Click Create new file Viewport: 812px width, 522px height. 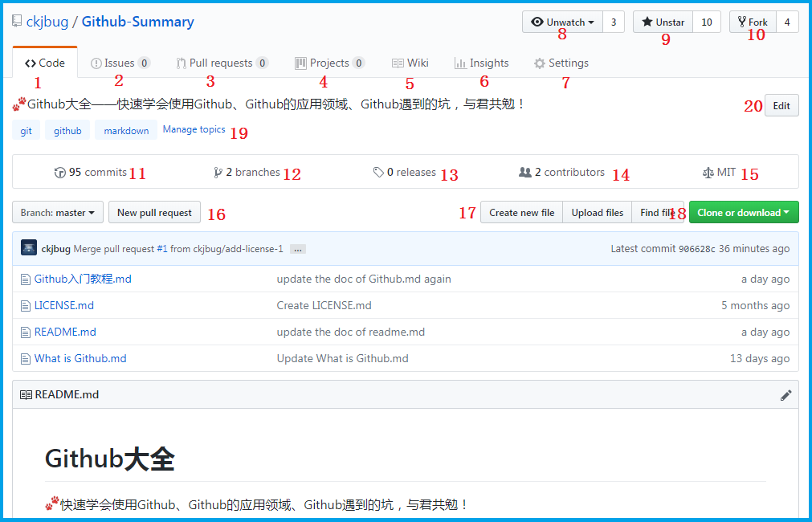pos(521,212)
